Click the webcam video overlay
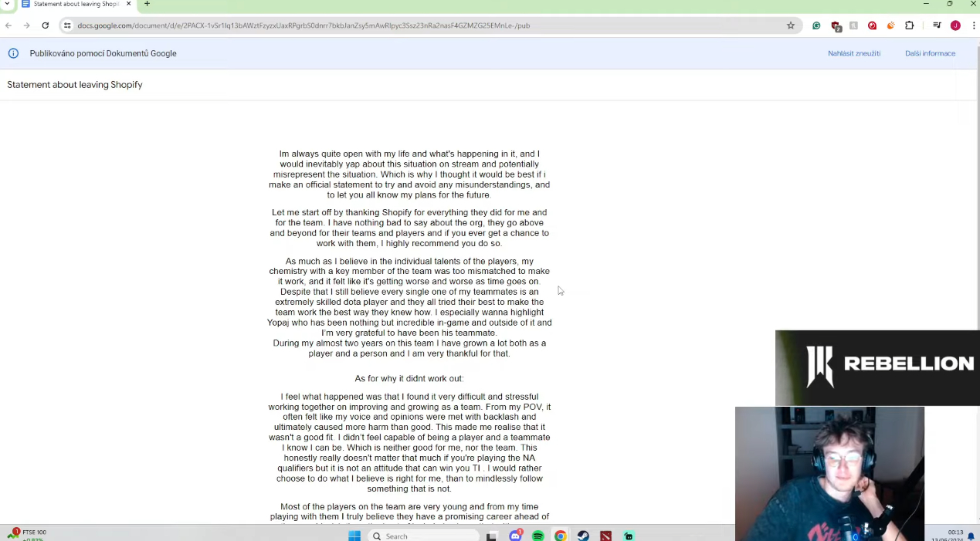This screenshot has width=980, height=541. point(829,474)
